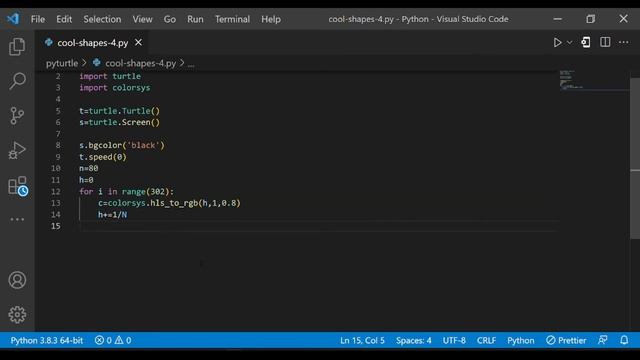The width and height of the screenshot is (640, 360).
Task: Open the Terminal menu
Action: [232, 19]
